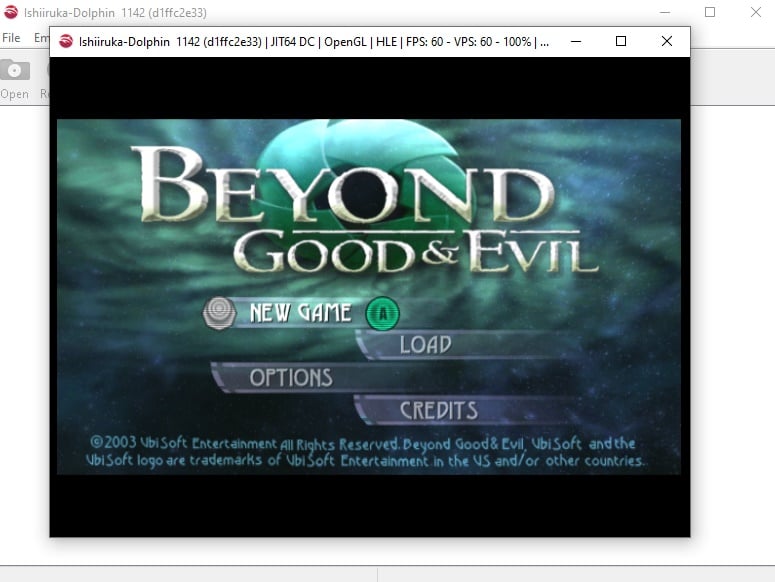Select NEW GAME in the game menu
This screenshot has height=582, width=775.
point(300,313)
